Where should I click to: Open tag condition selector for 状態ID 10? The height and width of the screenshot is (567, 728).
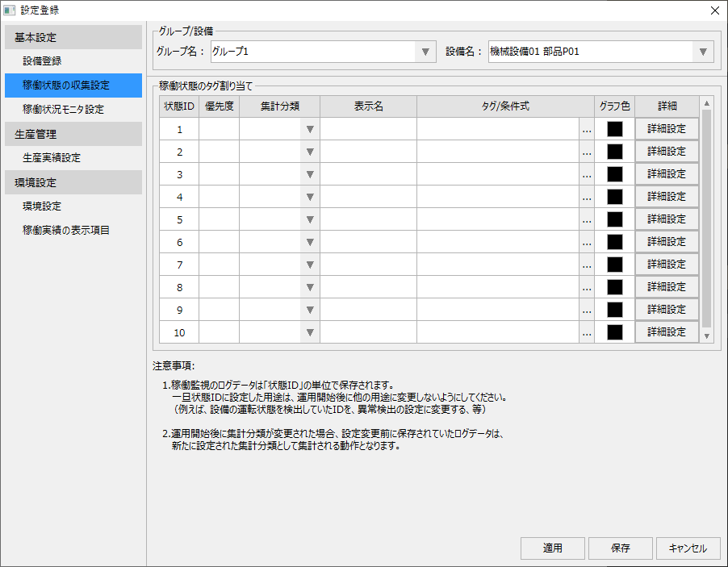pyautogui.click(x=585, y=331)
